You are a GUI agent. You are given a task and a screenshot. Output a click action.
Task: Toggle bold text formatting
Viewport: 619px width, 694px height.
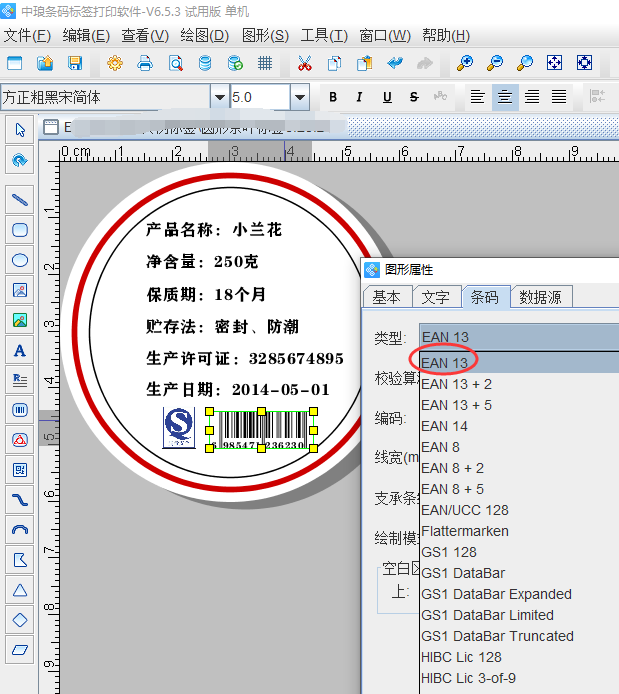click(333, 97)
